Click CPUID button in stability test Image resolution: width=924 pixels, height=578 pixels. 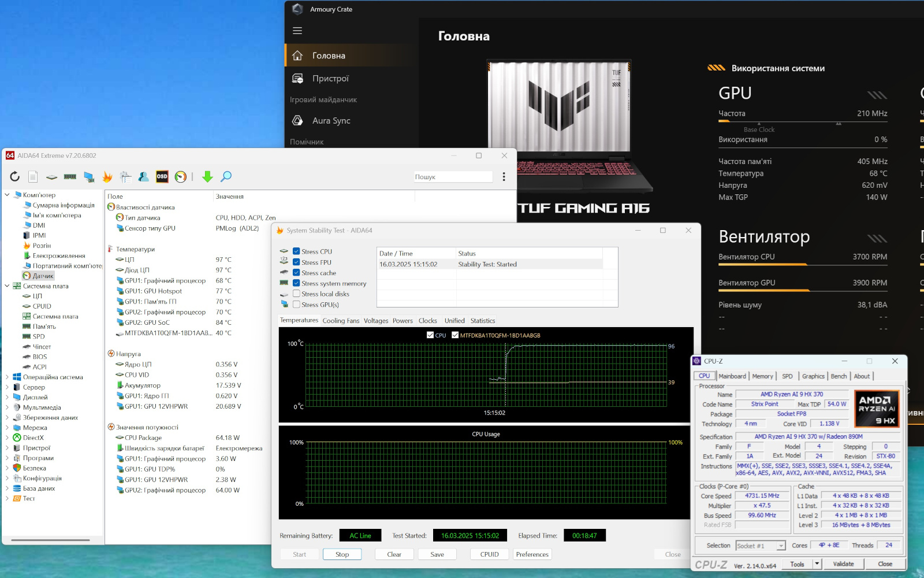490,554
